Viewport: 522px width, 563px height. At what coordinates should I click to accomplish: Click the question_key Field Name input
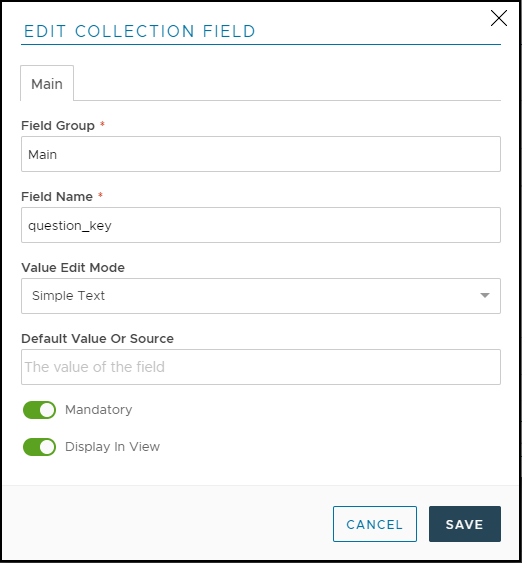[x=261, y=225]
